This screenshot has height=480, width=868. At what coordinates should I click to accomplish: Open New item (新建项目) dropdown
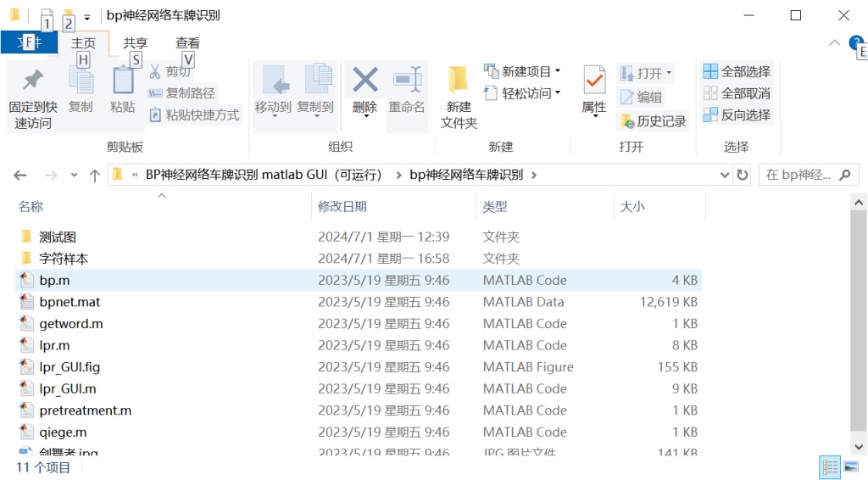522,71
